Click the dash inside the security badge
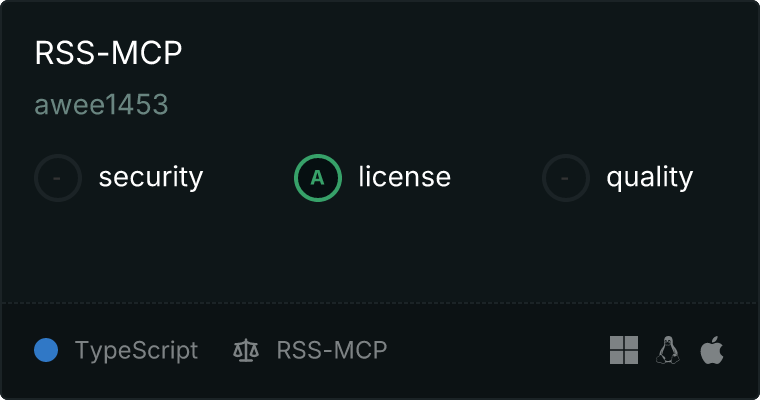 (57, 178)
